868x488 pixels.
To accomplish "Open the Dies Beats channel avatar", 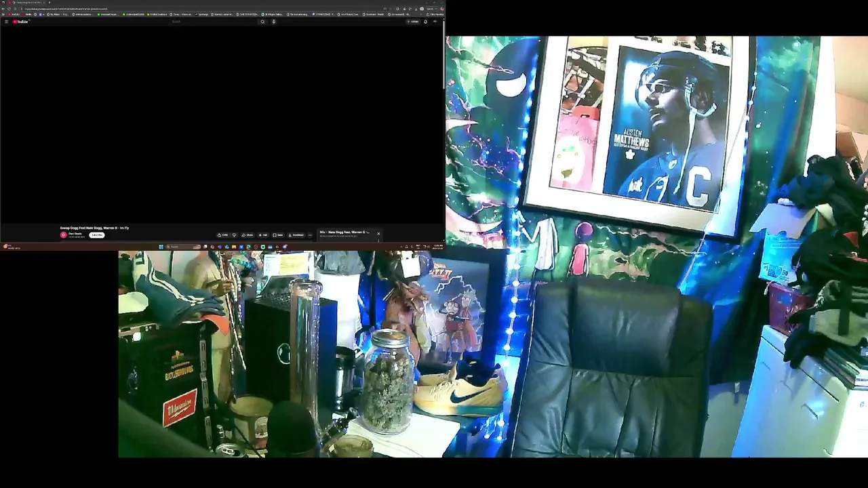I will pyautogui.click(x=63, y=235).
